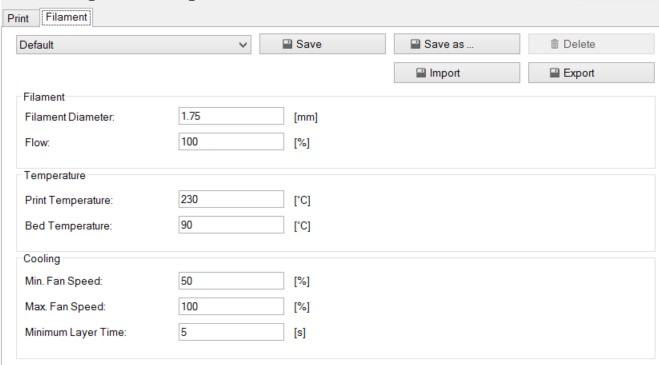The width and height of the screenshot is (659, 365).
Task: Click the disk icon on Export
Action: [x=555, y=73]
